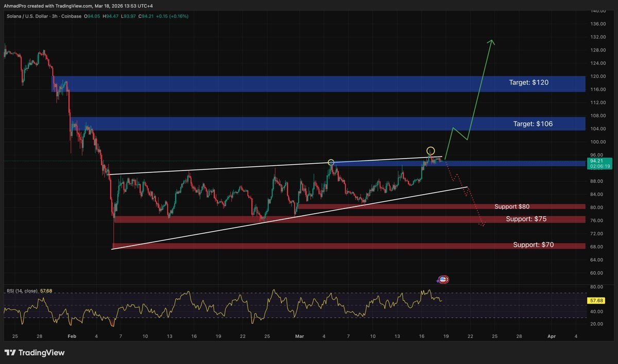Click the RSI (14, close) indicator legend
This screenshot has height=364, width=618.
point(22,291)
